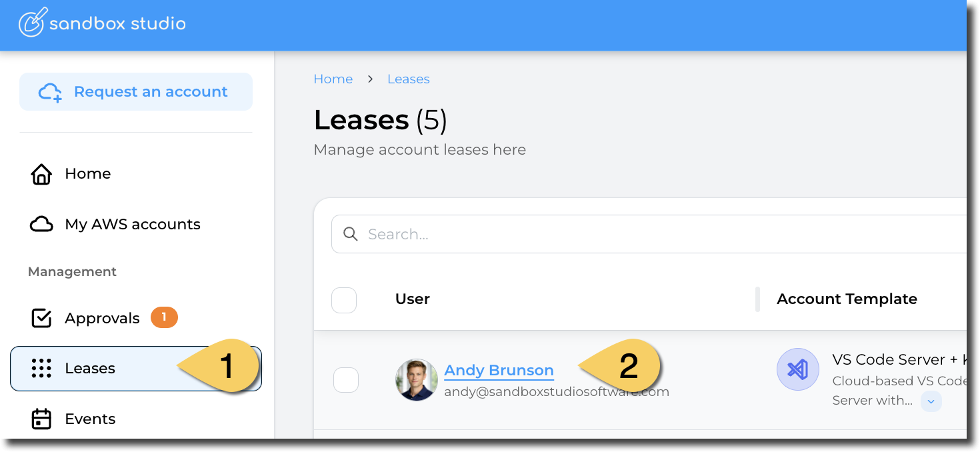The image size is (980, 452).
Task: Click the VS Code template icon
Action: (797, 369)
